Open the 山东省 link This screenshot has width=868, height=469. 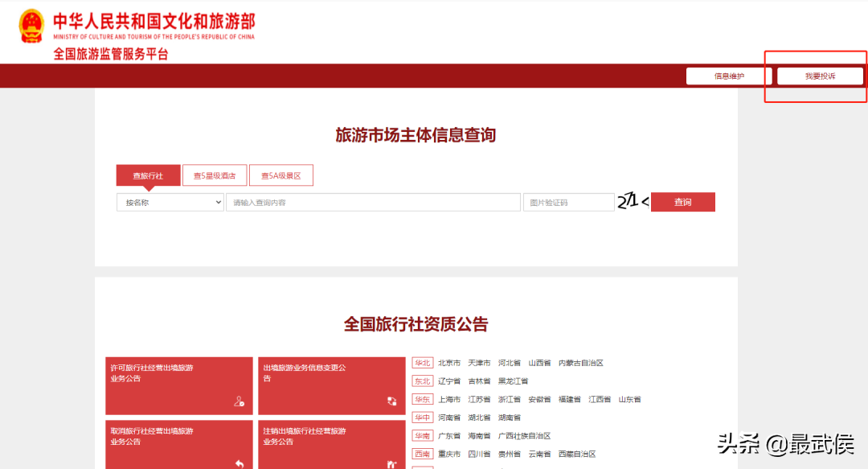click(629, 399)
